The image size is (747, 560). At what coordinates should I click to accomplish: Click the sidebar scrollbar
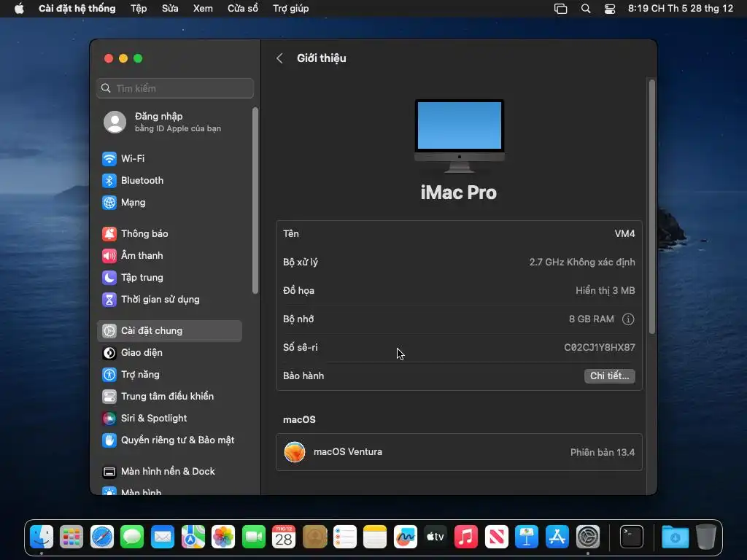tap(255, 201)
